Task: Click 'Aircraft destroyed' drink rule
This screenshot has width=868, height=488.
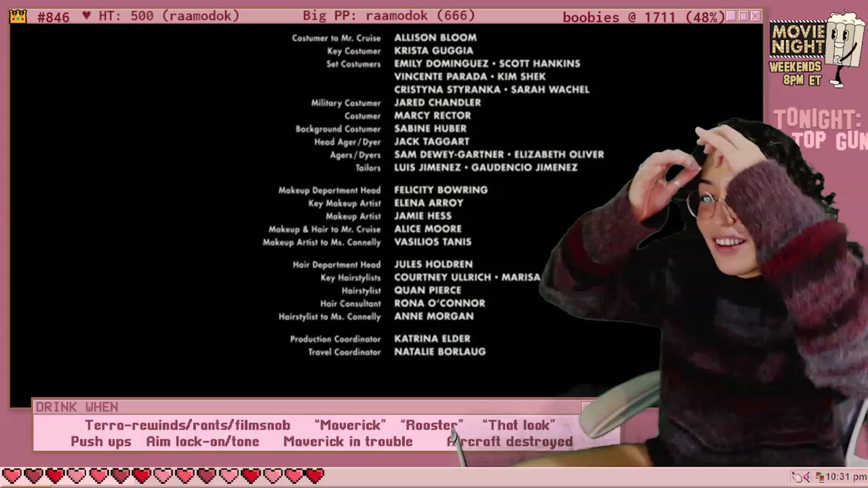Action: pyautogui.click(x=510, y=441)
